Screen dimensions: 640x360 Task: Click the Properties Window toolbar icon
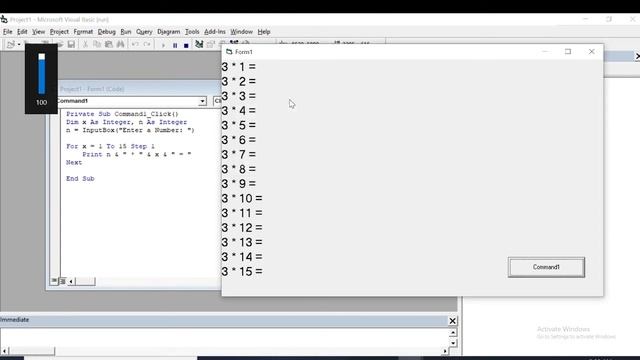click(x=211, y=44)
